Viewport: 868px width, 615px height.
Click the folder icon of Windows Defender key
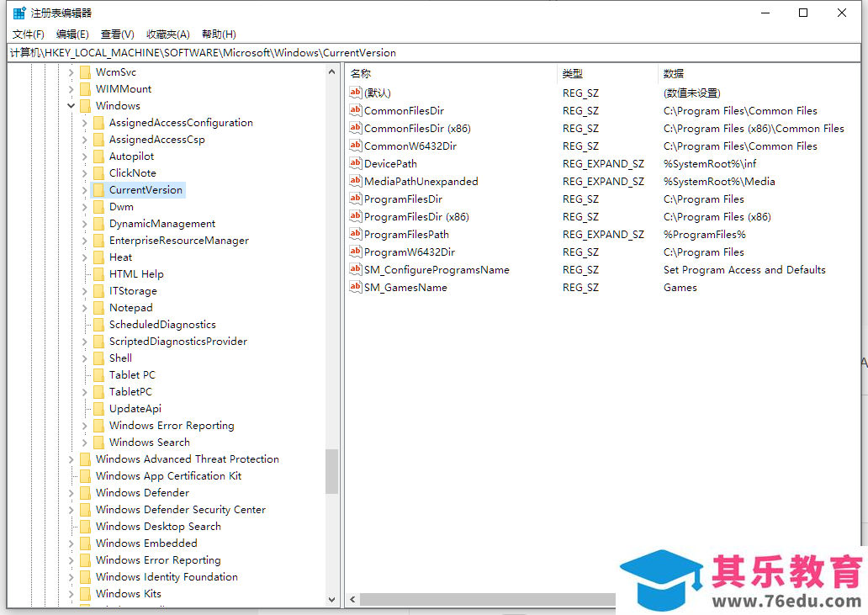[x=85, y=493]
